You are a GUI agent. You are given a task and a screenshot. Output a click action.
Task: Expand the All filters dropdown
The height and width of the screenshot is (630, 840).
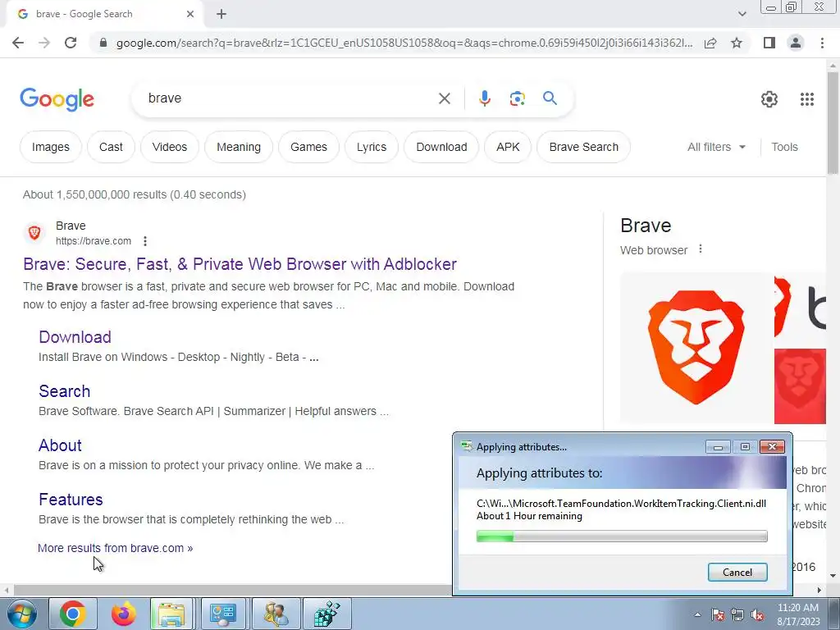point(716,147)
